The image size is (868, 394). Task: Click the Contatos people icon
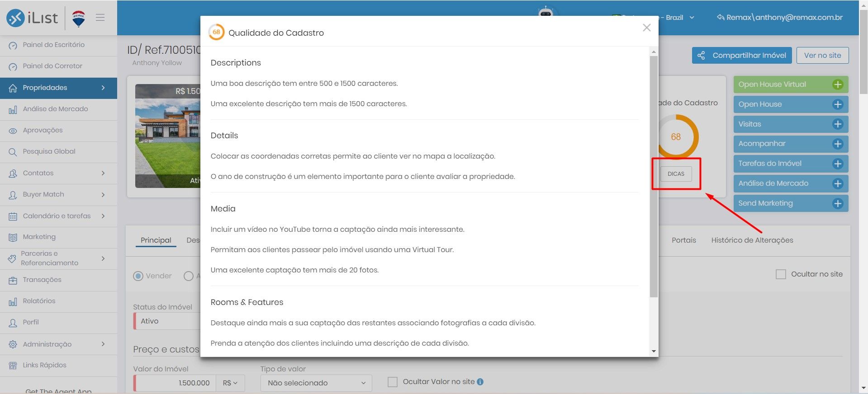[x=13, y=173]
